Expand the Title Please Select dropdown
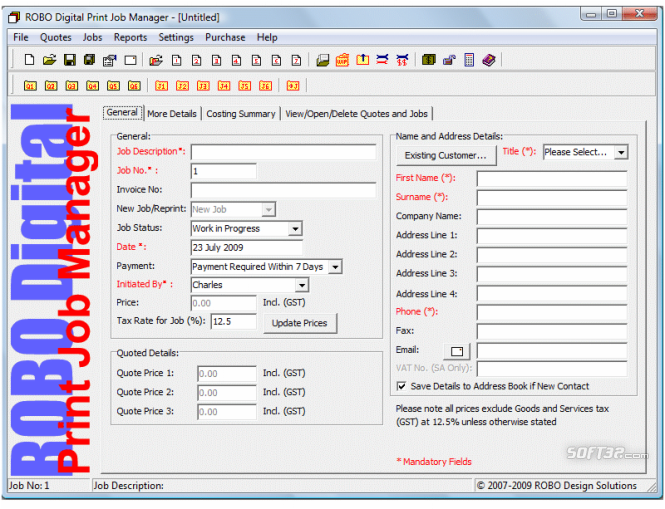 click(x=621, y=152)
